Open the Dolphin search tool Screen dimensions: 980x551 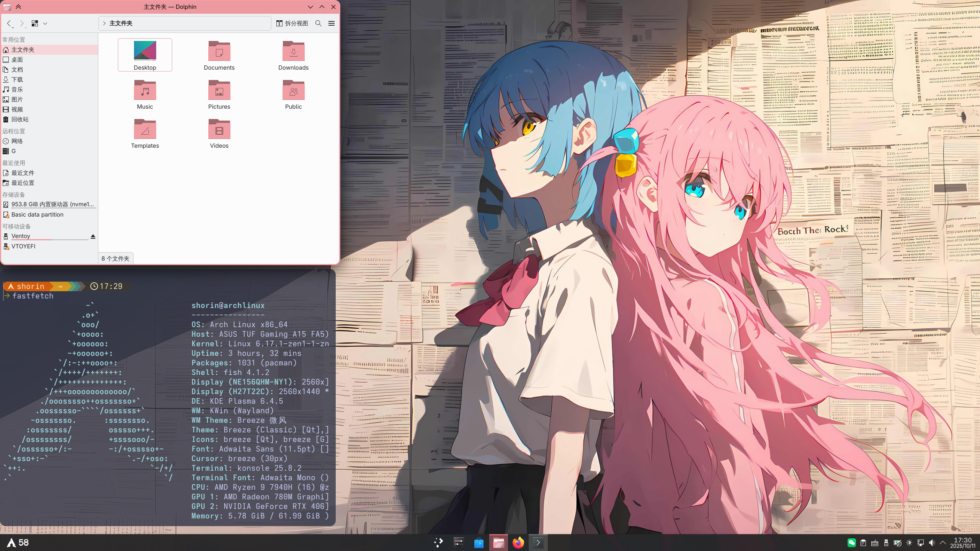coord(318,23)
